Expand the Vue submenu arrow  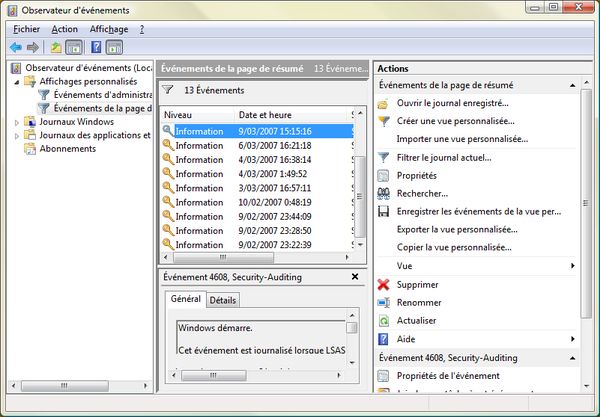(572, 266)
